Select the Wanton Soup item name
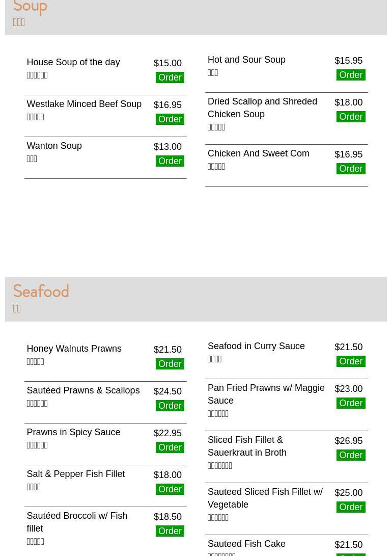392x556 pixels. [54, 146]
